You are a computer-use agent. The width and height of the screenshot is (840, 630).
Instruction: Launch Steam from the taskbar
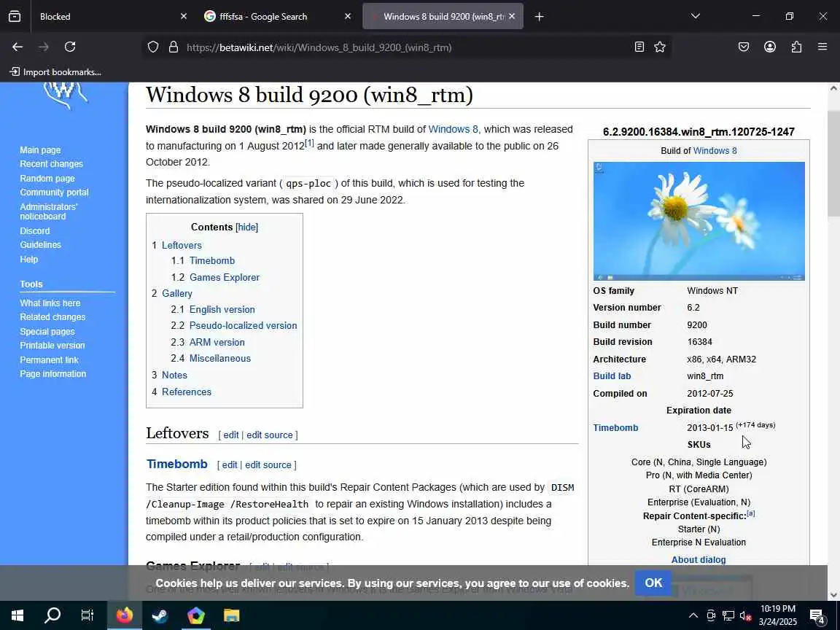160,615
